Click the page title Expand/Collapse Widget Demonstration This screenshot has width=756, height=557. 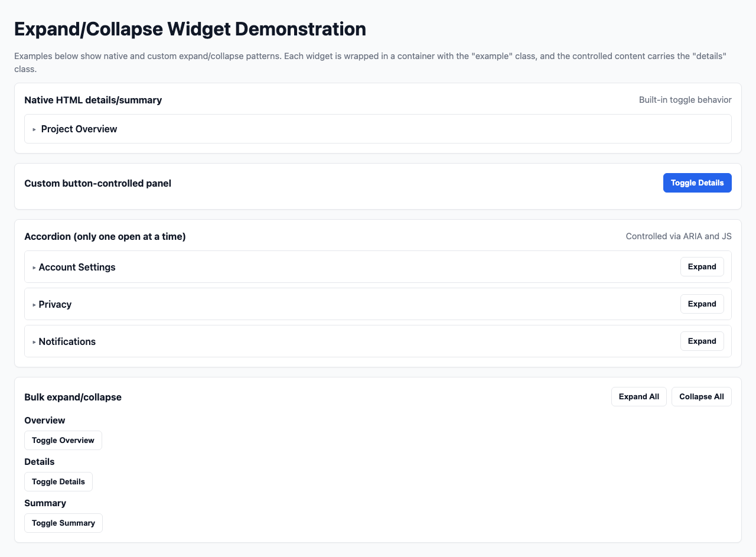190,28
